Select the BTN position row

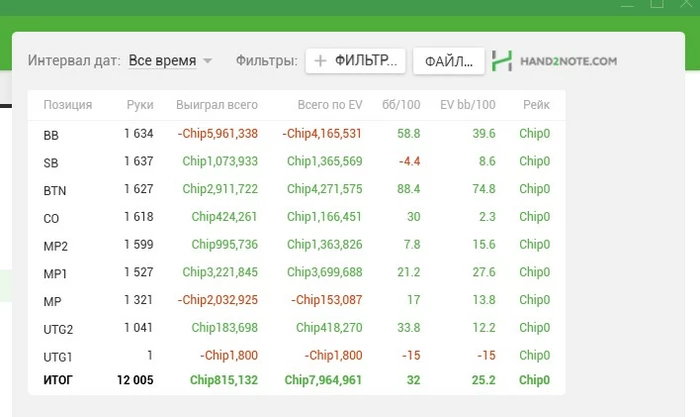click(x=296, y=189)
